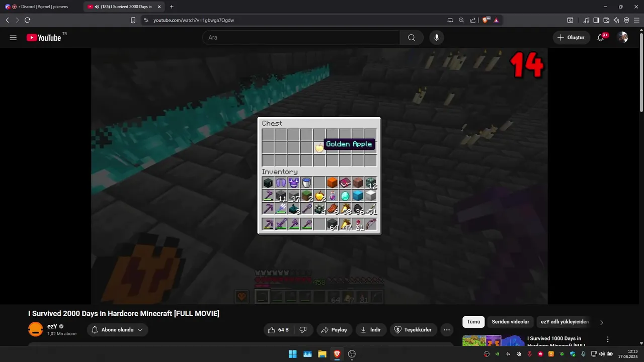The width and height of the screenshot is (644, 362).
Task: Open I Survived 1000 Days video title
Action: (x=555, y=342)
